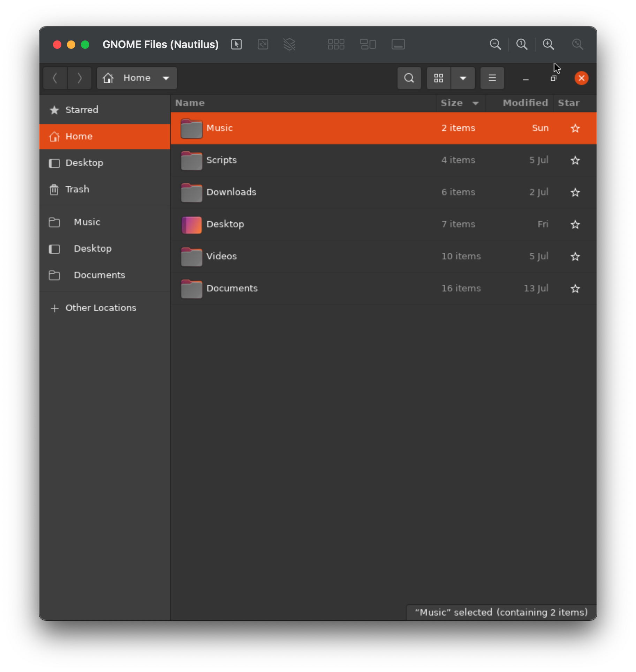The image size is (636, 672).
Task: Sort by the Size column header
Action: point(461,103)
